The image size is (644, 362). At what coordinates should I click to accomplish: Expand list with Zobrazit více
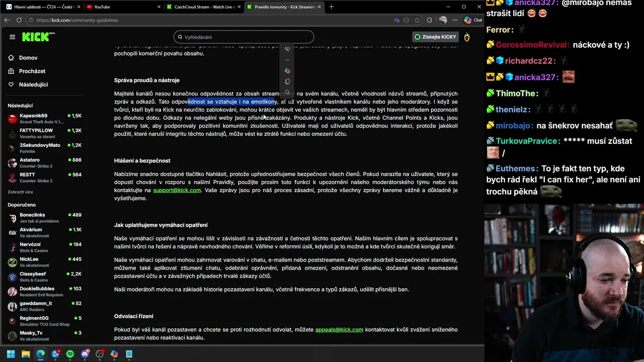click(20, 192)
